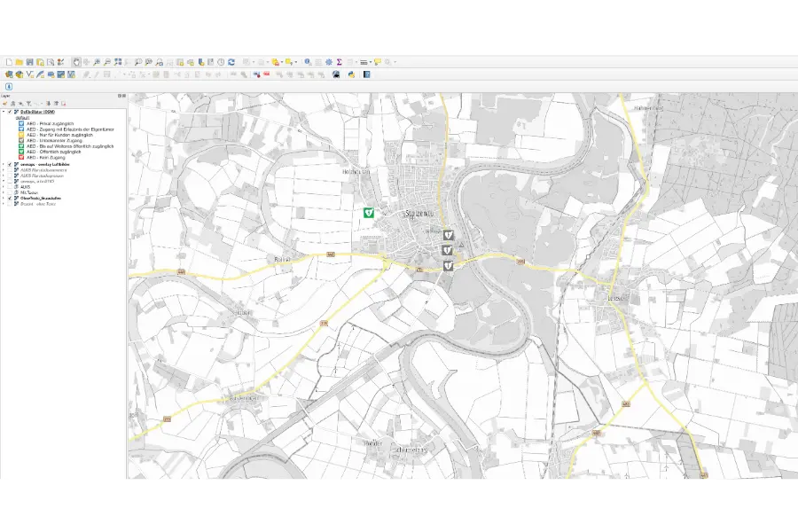Viewport: 798px width, 532px height.
Task: Select the Zoom Out magnifier tool
Action: [107, 62]
